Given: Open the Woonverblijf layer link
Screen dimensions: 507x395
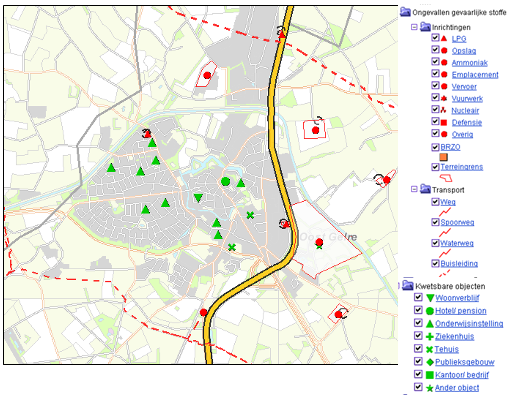Looking at the screenshot, I should tap(457, 298).
